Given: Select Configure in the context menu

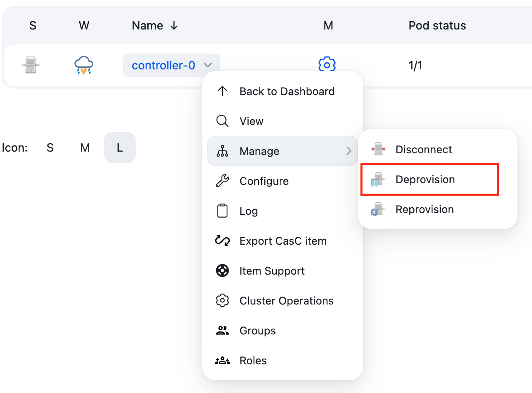Looking at the screenshot, I should click(x=283, y=181).
